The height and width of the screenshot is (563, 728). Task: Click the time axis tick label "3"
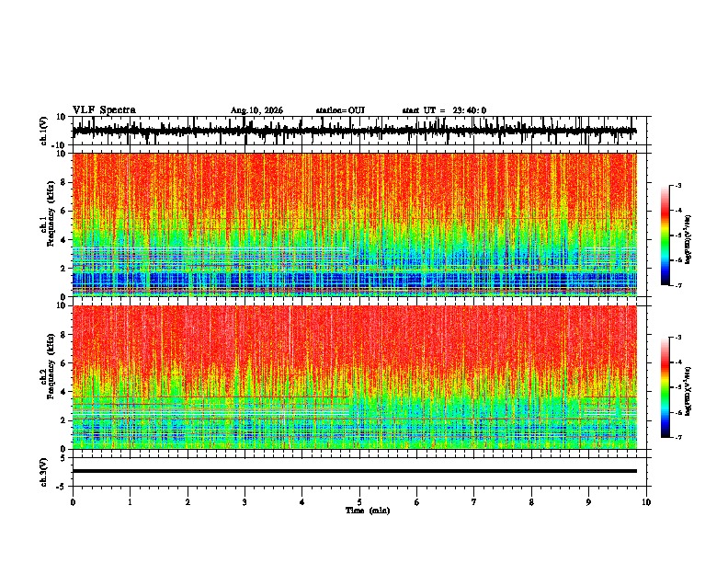(245, 502)
